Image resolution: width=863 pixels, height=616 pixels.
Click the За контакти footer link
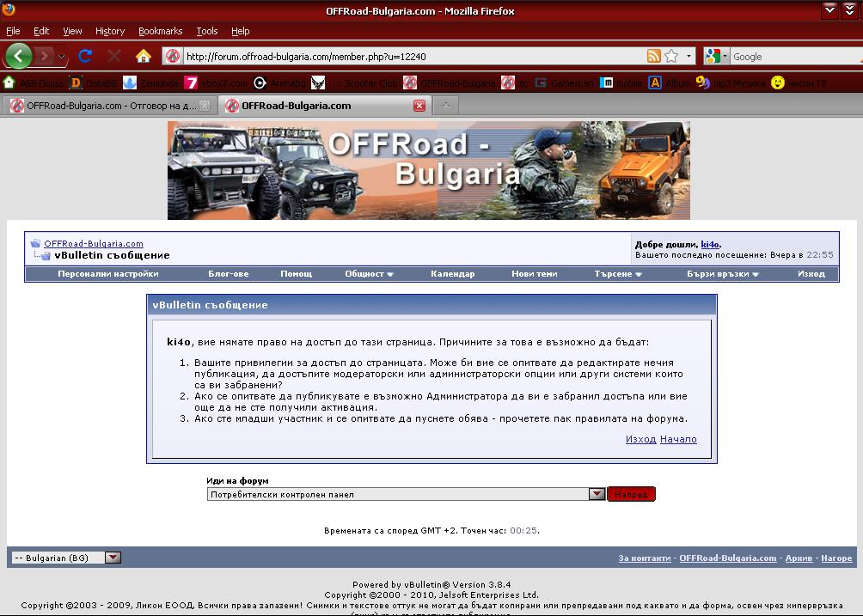645,558
